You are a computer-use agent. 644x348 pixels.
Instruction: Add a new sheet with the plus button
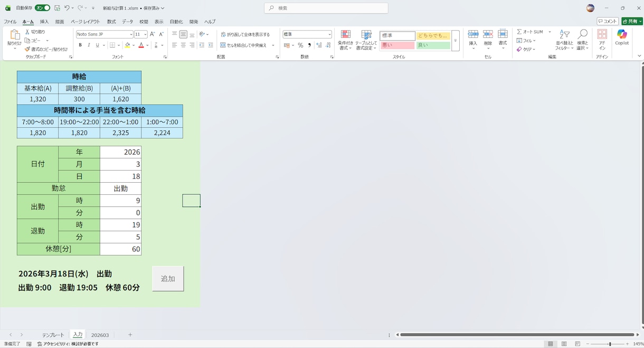[130, 335]
